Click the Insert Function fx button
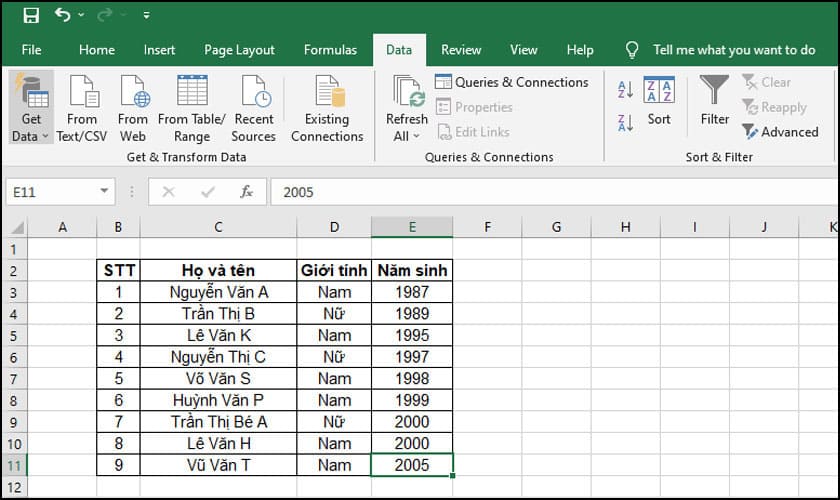The height and width of the screenshot is (500, 840). (x=246, y=192)
